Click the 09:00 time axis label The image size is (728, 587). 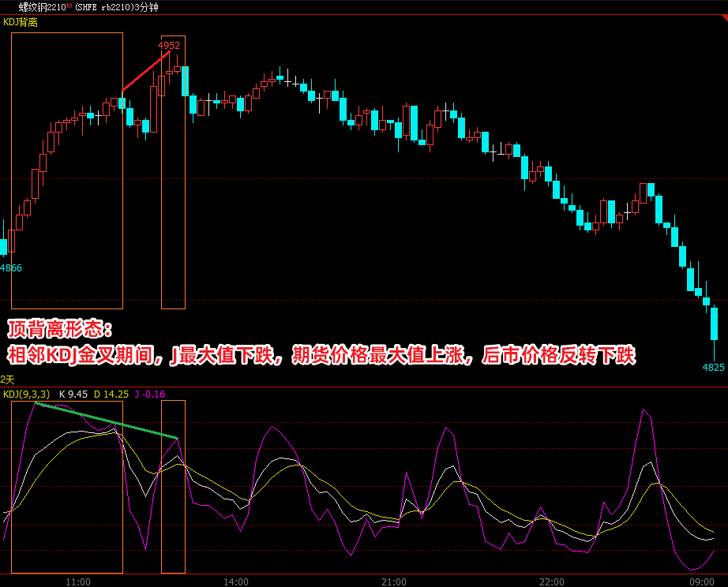701,582
